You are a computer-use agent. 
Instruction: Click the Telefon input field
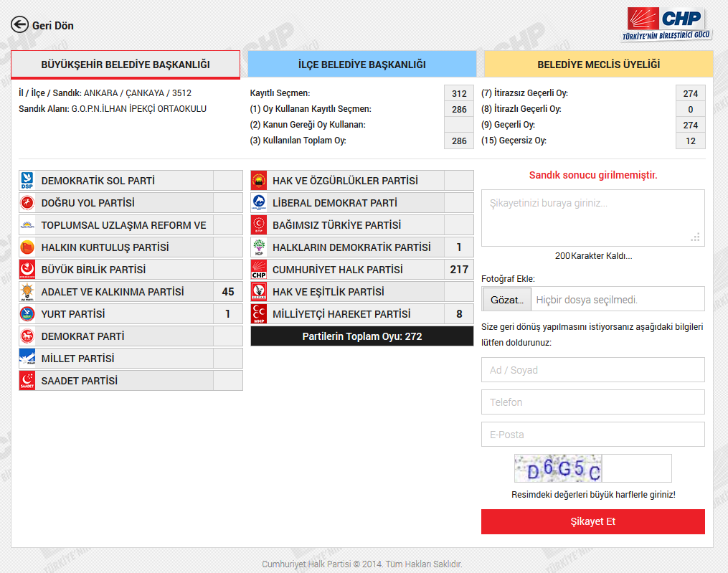(593, 402)
